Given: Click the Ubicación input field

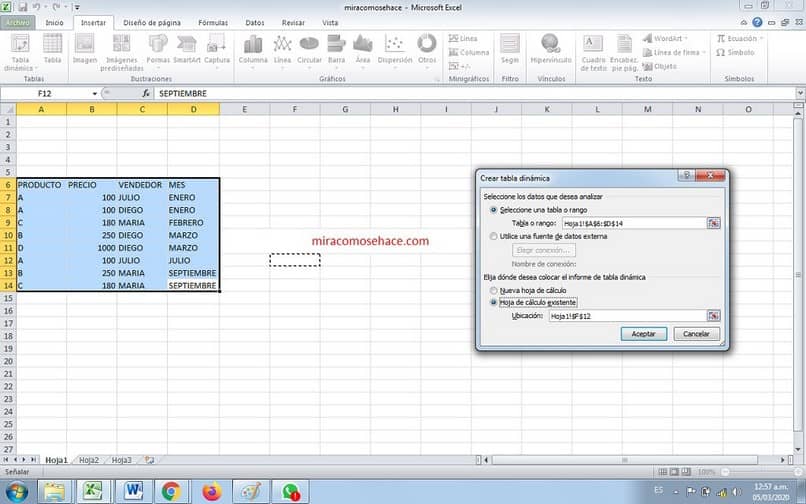Looking at the screenshot, I should click(627, 316).
